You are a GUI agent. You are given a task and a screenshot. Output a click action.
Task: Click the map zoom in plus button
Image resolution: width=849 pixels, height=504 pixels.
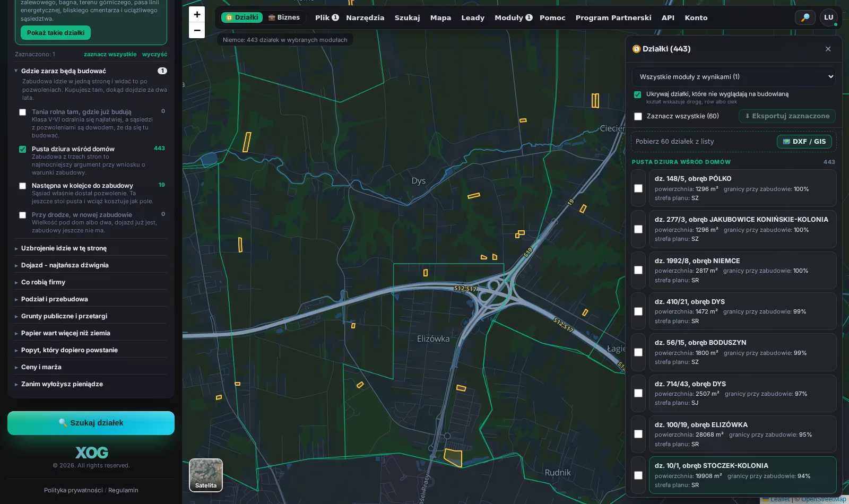(x=197, y=14)
